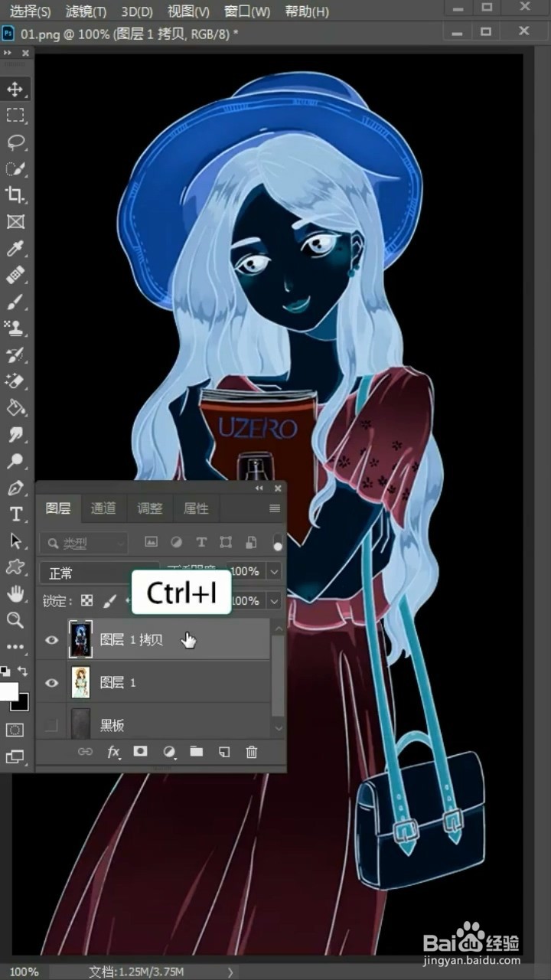Select the Path Selection tool
This screenshot has width=551, height=980.
point(15,541)
